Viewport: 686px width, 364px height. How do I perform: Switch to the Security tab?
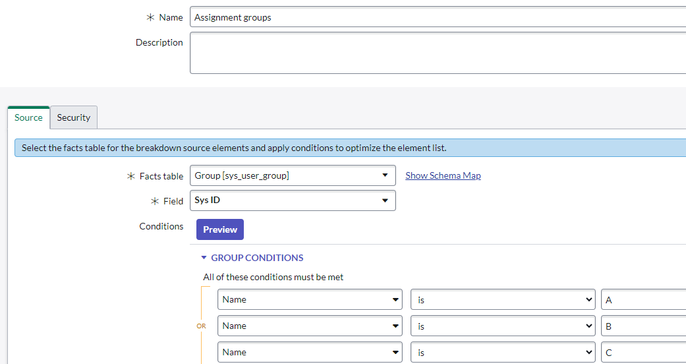(74, 117)
